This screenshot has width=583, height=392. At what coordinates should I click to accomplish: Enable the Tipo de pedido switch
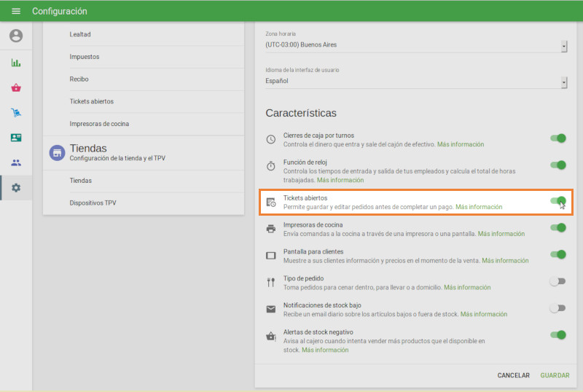(557, 281)
